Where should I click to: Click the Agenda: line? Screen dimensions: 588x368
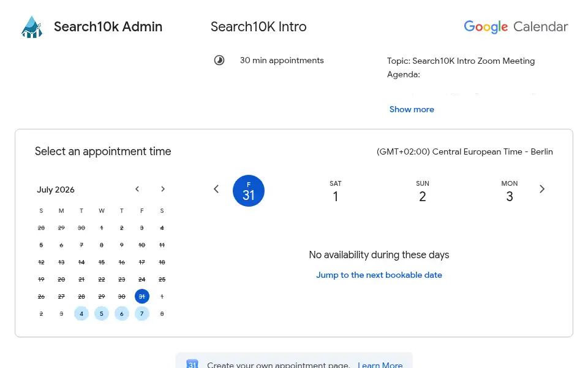[404, 74]
